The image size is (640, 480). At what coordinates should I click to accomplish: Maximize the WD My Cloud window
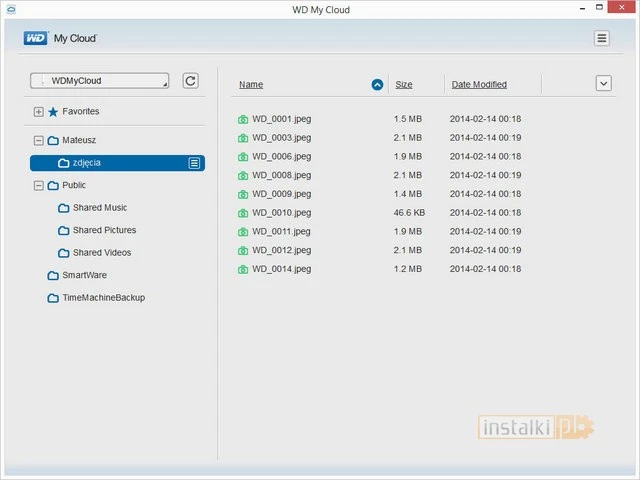(599, 7)
